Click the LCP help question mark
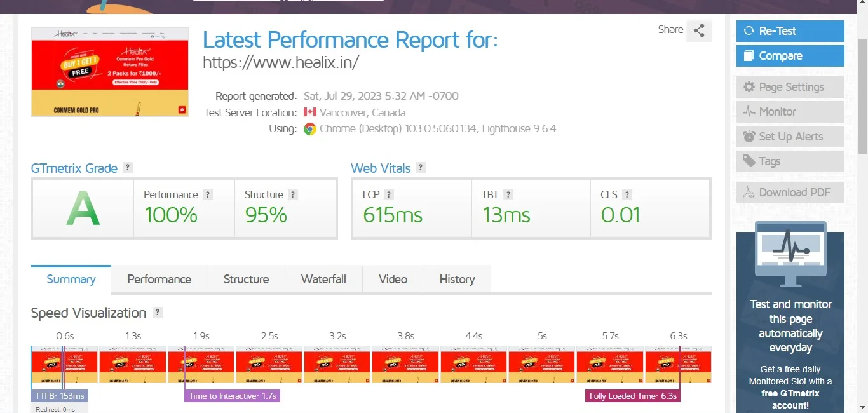Image resolution: width=868 pixels, height=413 pixels. pos(389,194)
